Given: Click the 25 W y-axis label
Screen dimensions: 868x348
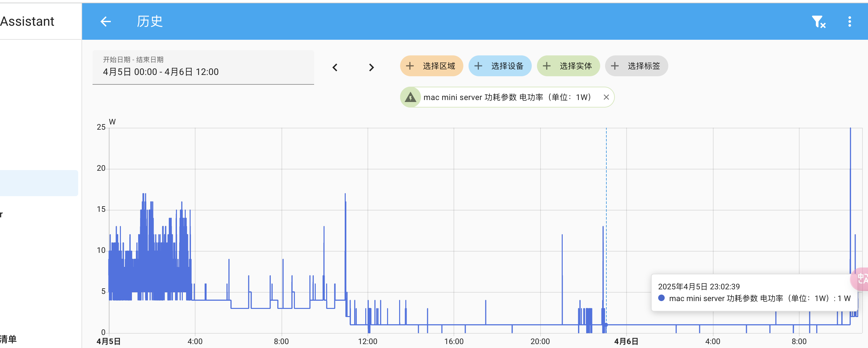Looking at the screenshot, I should pyautogui.click(x=101, y=127).
